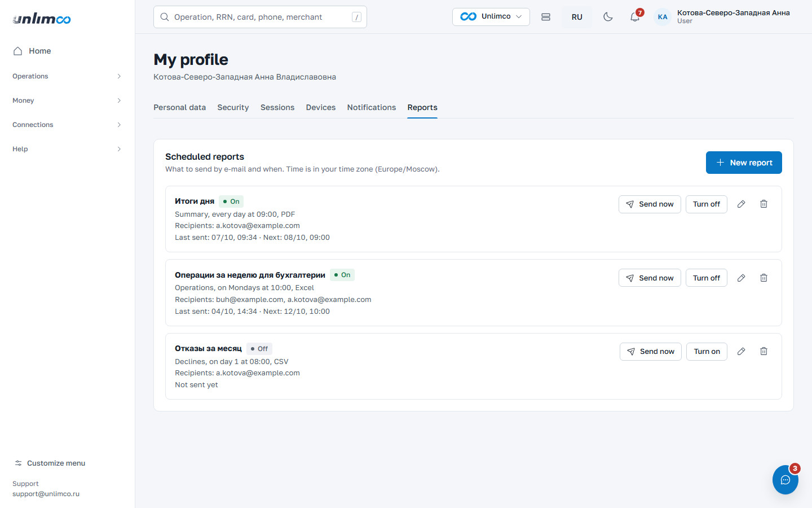This screenshot has width=812, height=508.
Task: Click the KA user avatar
Action: coord(663,17)
